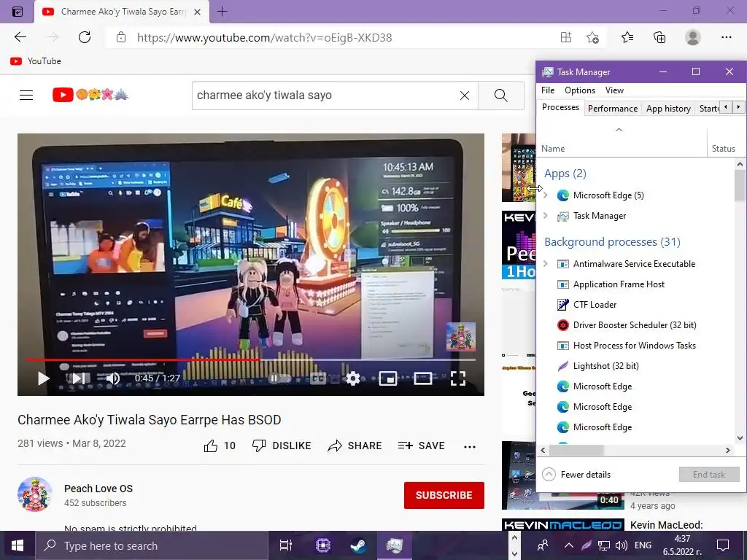Switch to App history tab
747x560 pixels.
668,108
